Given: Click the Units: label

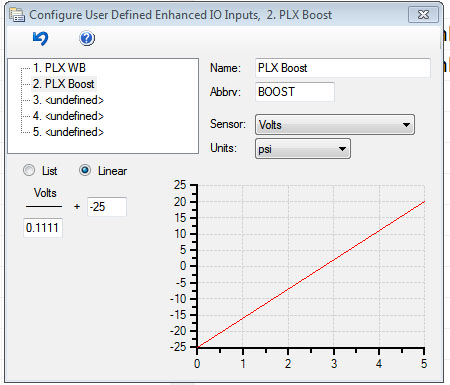Looking at the screenshot, I should coord(223,148).
